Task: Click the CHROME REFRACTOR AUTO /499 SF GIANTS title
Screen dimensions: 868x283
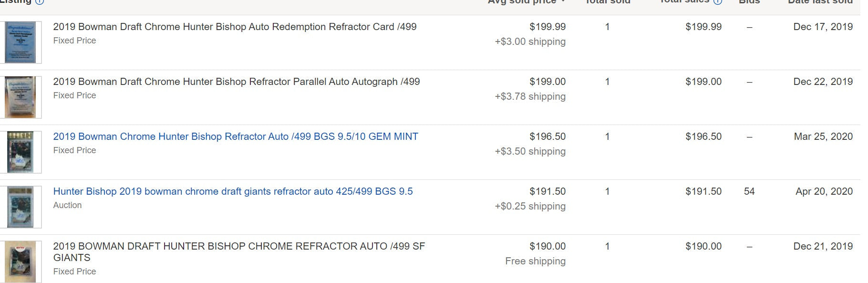Action: point(239,252)
